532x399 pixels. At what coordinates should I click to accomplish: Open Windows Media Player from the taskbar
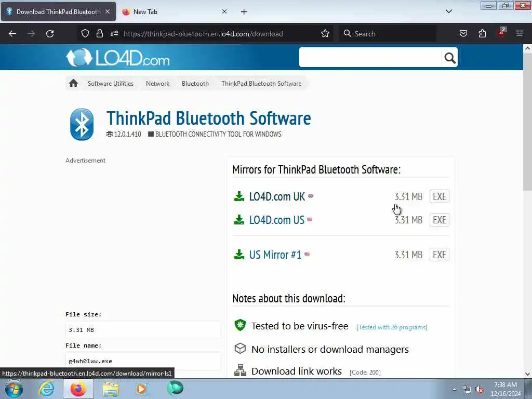[141, 389]
